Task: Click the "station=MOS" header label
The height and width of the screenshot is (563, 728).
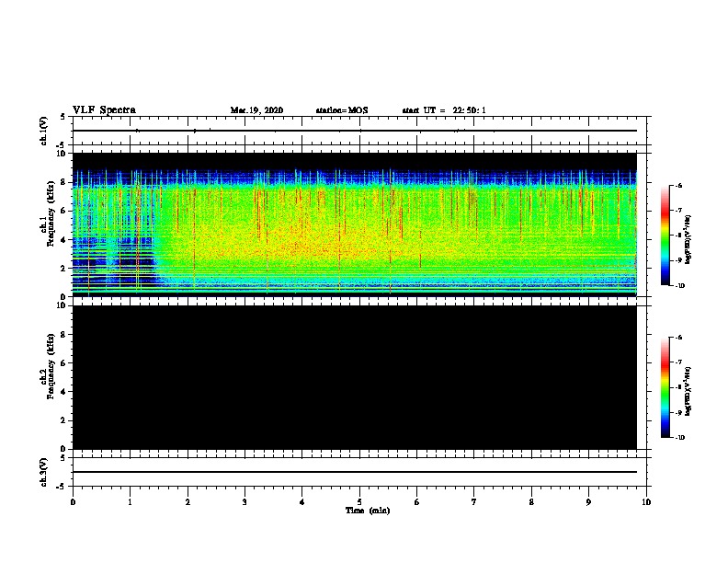Action: click(342, 110)
